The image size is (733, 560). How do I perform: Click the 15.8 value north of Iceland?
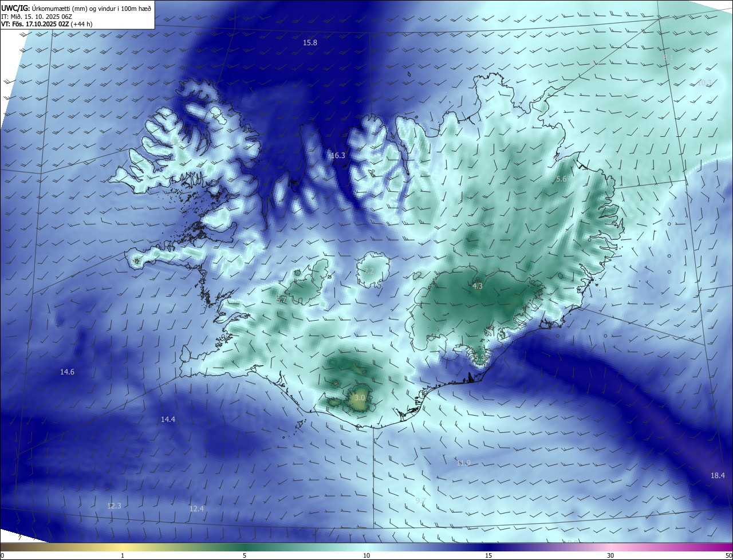tap(310, 43)
